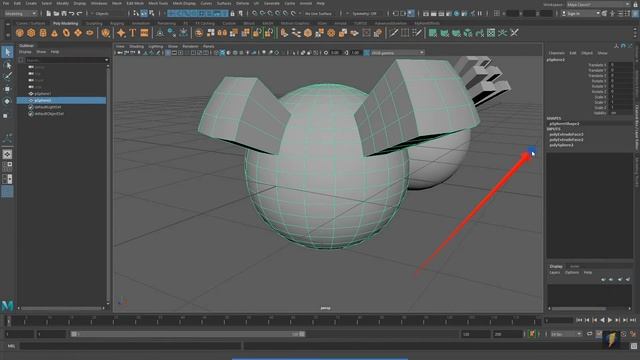Click the SVG import shelf icon
640x360 pixels.
point(144,33)
